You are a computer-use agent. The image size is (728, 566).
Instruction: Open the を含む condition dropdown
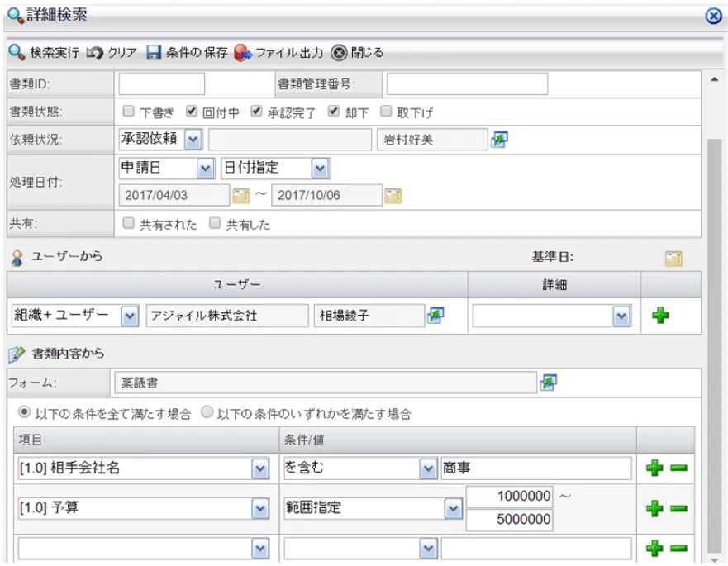point(427,469)
